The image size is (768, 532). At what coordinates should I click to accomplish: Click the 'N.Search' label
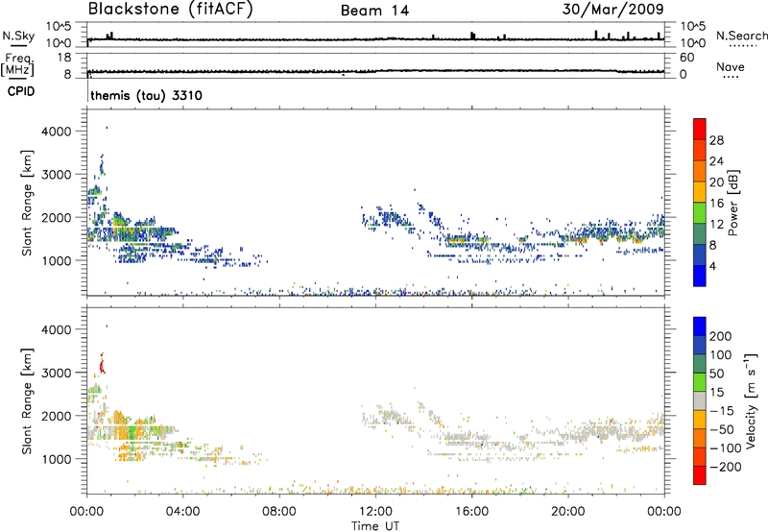741,36
